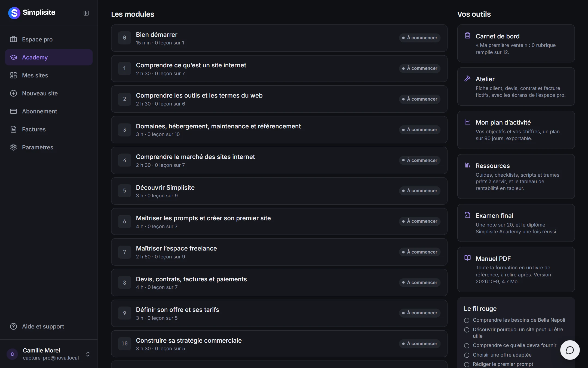Check 'Comprendre ce qu'elle devra fournir'
This screenshot has width=588, height=368.
pos(467,346)
